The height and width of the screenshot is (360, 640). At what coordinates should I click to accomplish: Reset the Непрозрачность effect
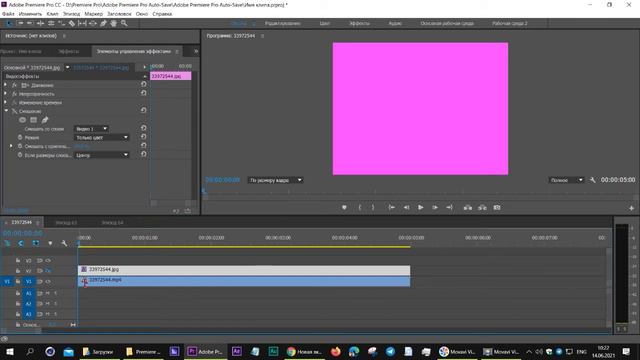[144, 93]
